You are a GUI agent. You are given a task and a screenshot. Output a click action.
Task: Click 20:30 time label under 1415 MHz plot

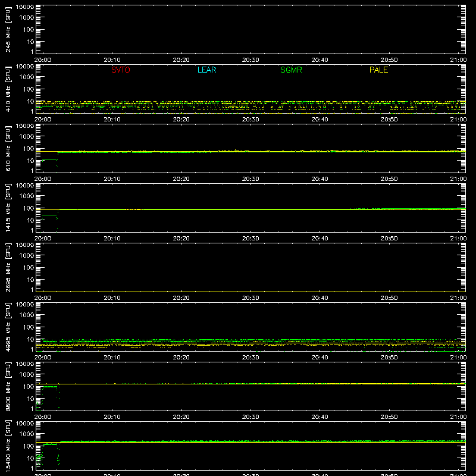[x=250, y=239]
